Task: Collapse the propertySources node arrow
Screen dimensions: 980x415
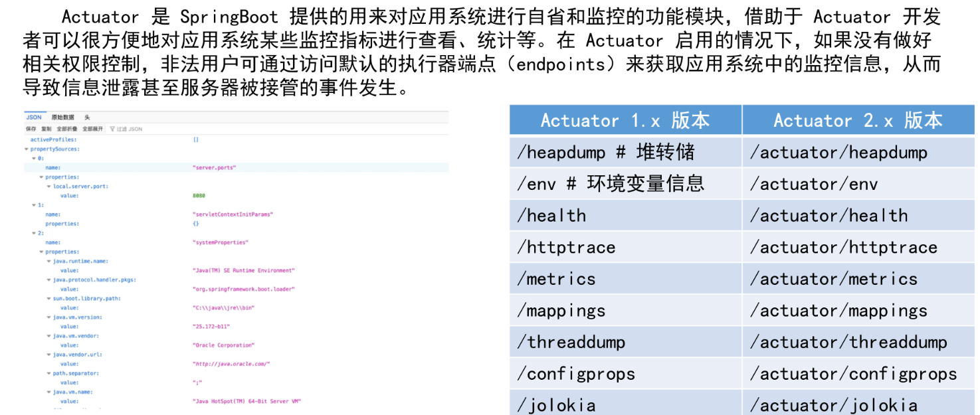Action: point(27,149)
